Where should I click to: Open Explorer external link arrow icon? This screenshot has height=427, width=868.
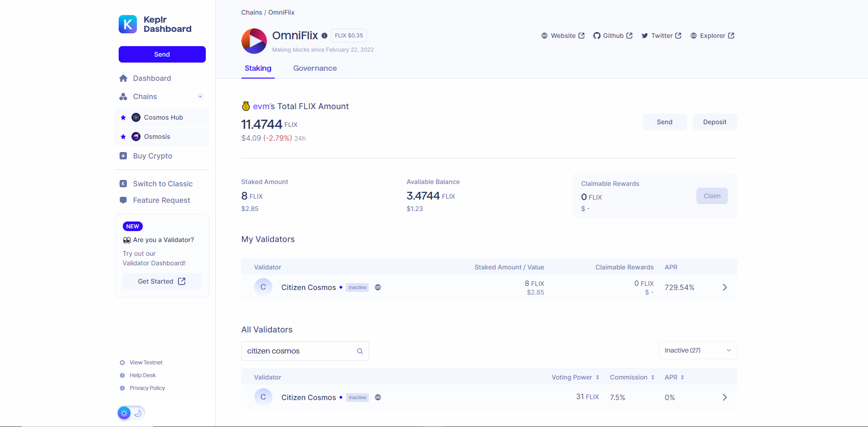[731, 36]
